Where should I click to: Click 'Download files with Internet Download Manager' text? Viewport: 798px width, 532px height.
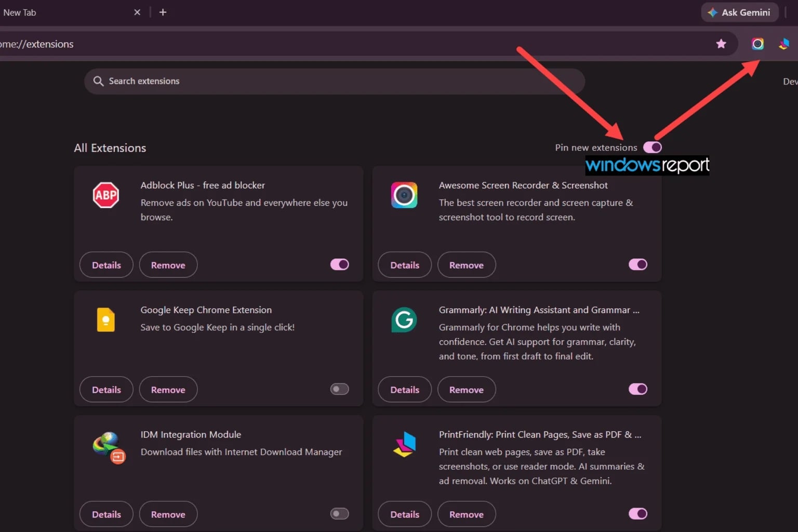(241, 452)
